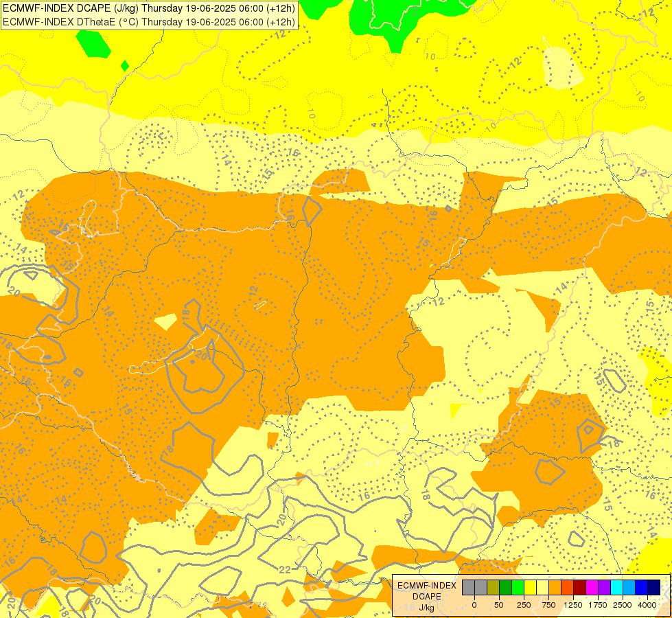The width and height of the screenshot is (672, 618).
Task: Pick the red-orange swatch in the legend
Action: coord(568,588)
